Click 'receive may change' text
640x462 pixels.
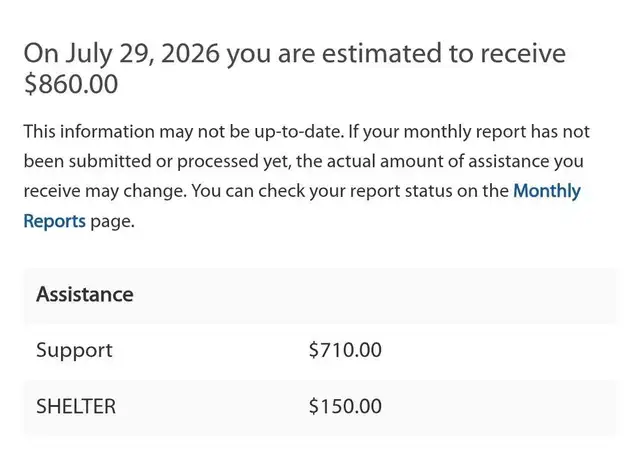[x=105, y=191]
